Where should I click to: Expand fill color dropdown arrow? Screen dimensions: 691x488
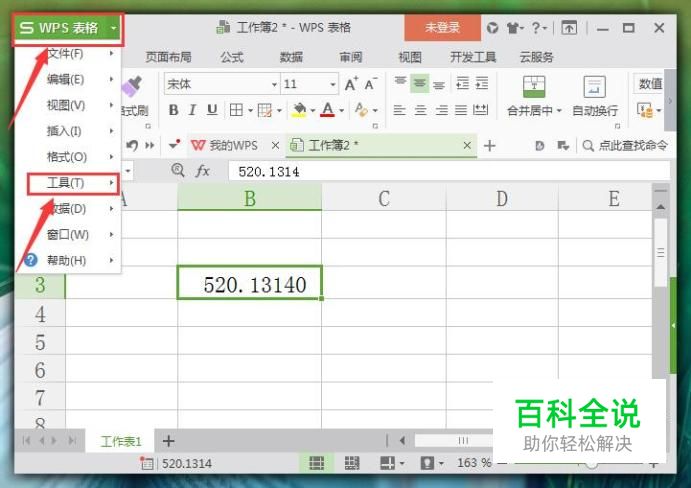click(312, 110)
